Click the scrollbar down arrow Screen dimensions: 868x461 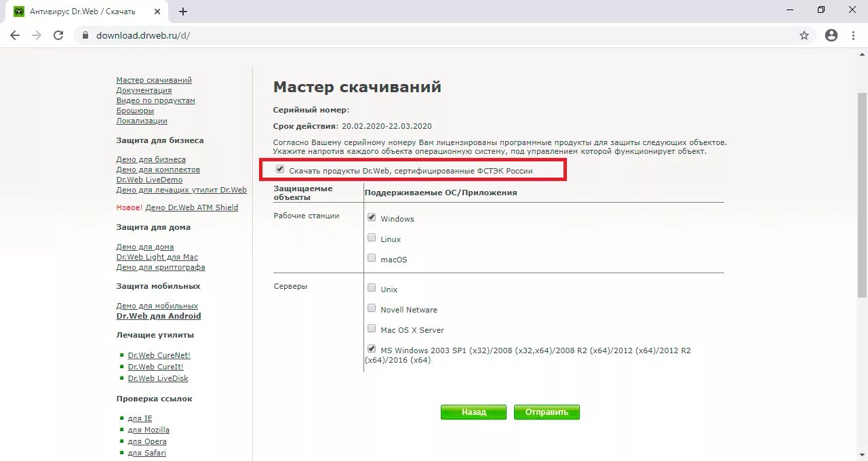click(863, 455)
